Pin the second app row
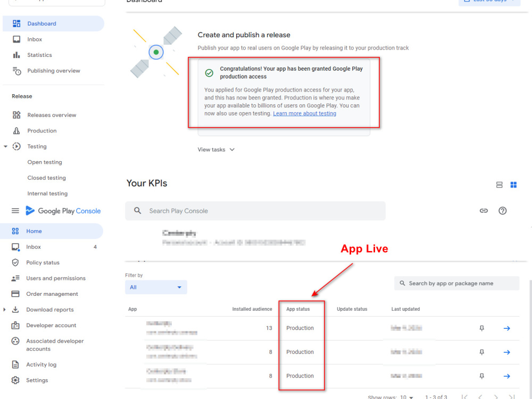The width and height of the screenshot is (532, 399). coord(481,352)
